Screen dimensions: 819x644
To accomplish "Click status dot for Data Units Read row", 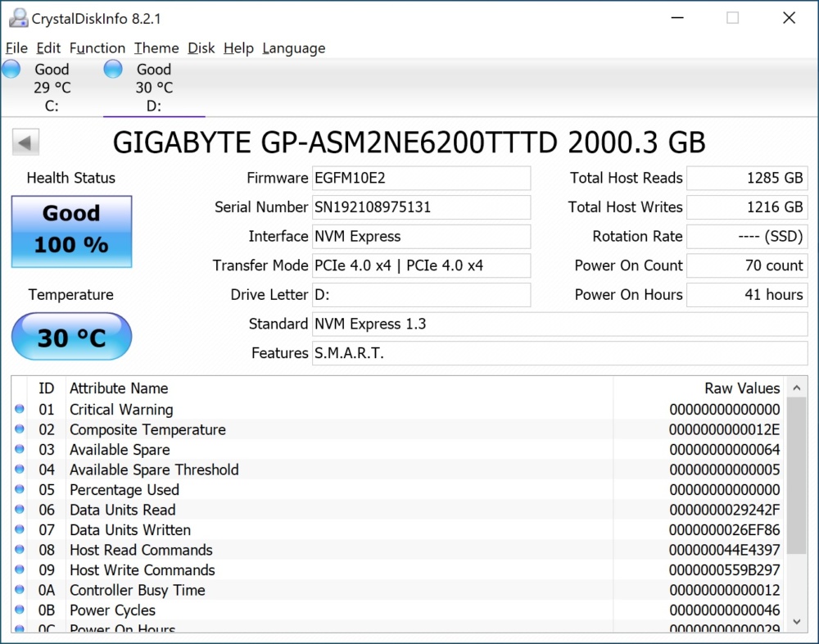I will (x=20, y=509).
